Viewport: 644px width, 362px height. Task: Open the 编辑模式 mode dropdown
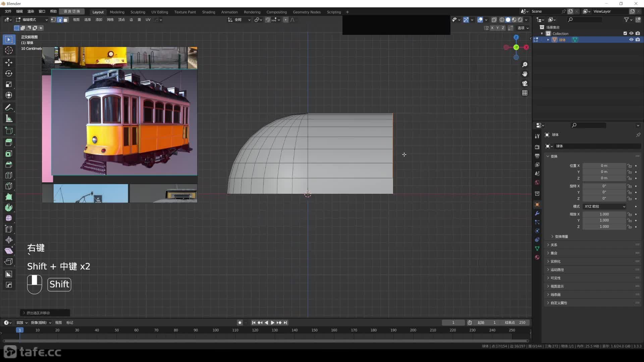32,20
